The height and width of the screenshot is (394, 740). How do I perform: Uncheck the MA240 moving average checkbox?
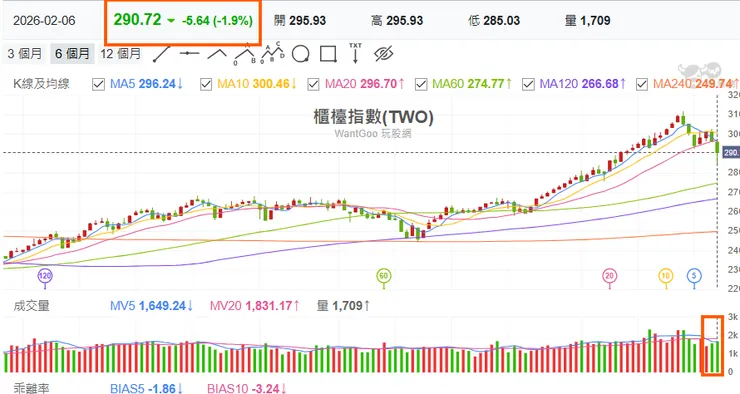[641, 84]
